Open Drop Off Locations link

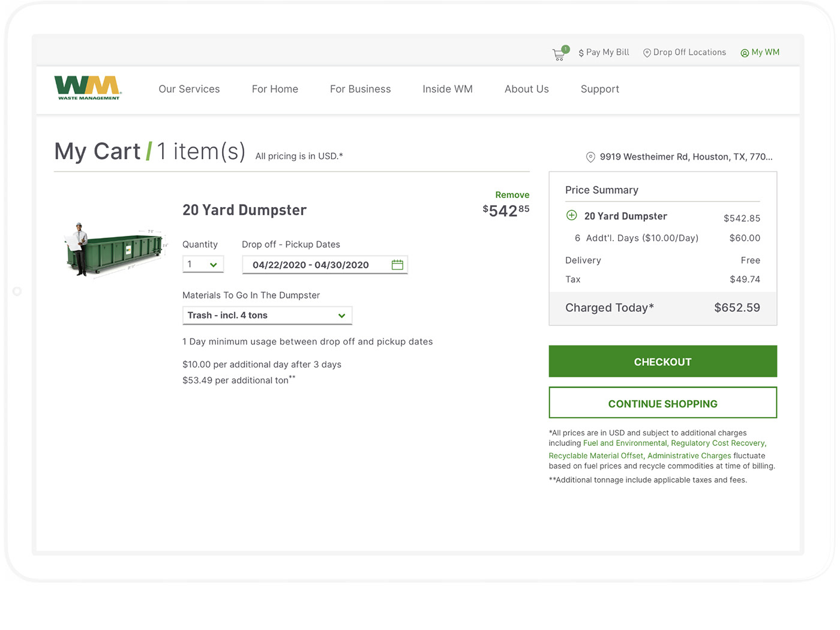(x=685, y=52)
